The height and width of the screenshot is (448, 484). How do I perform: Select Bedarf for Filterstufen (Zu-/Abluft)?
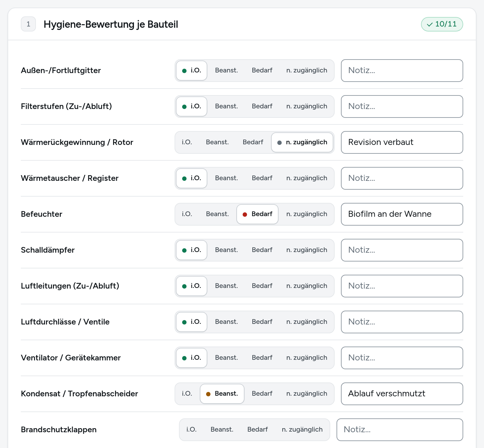(x=262, y=106)
